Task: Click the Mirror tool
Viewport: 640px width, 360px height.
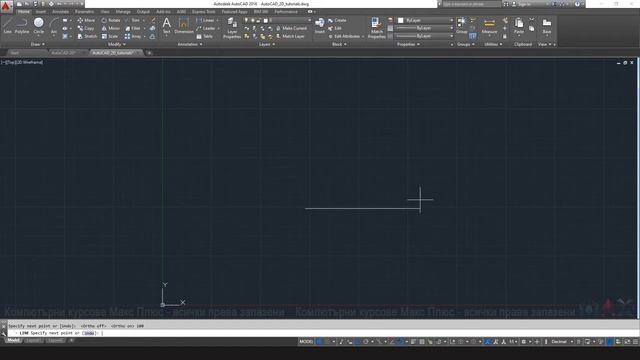Action: pos(111,28)
